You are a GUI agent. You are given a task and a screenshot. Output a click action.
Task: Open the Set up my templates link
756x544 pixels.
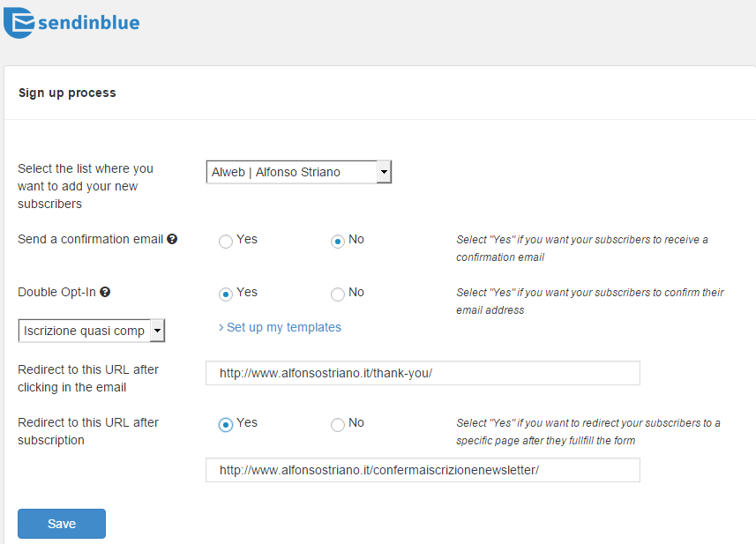click(280, 327)
